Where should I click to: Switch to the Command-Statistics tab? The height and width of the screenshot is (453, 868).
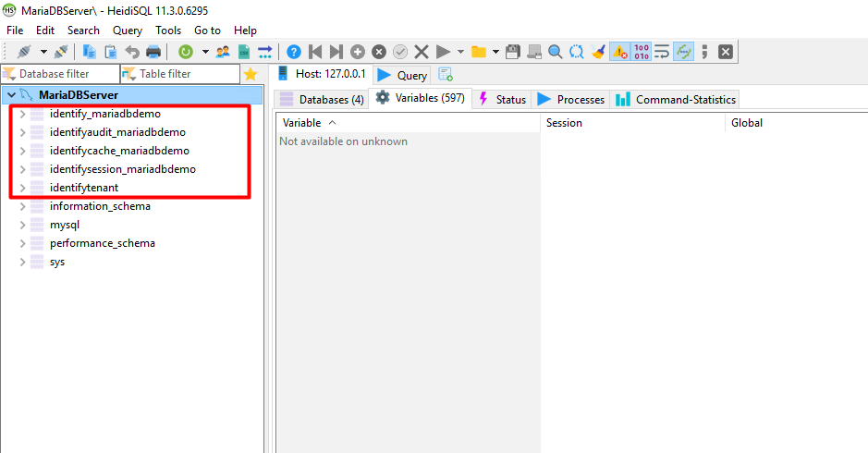click(675, 100)
